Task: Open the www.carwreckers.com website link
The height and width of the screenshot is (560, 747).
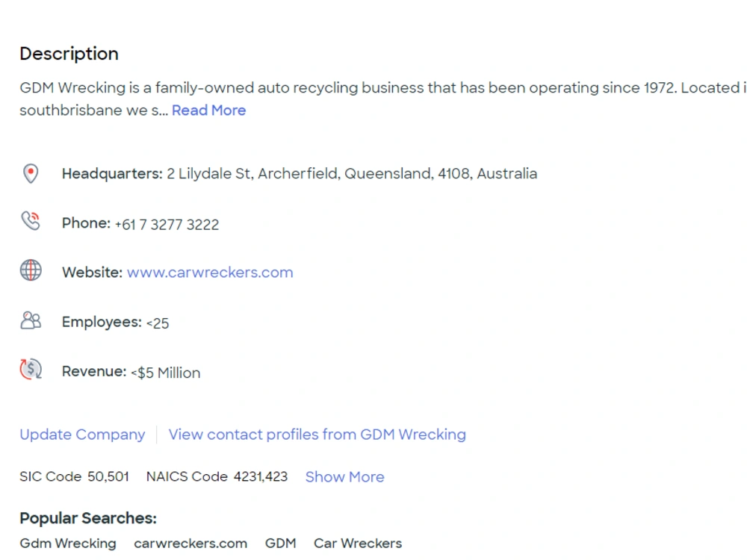Action: (210, 273)
